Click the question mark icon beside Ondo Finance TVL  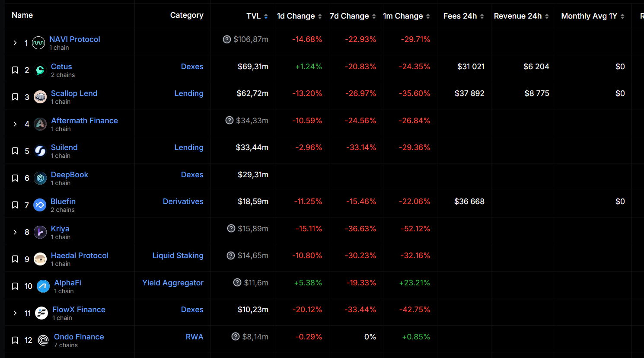point(236,336)
